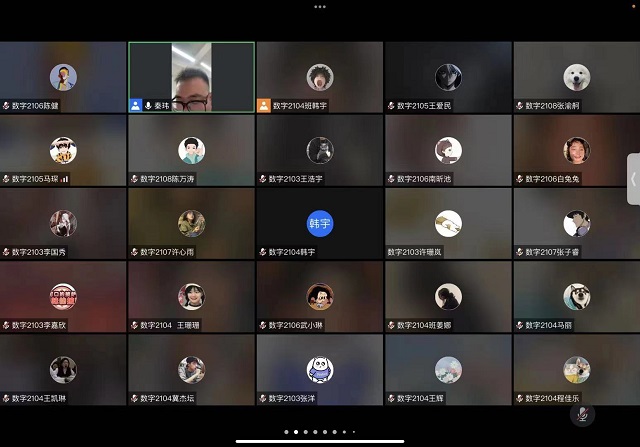Select 秦玮's active video tile
This screenshot has height=447, width=640.
point(191,76)
